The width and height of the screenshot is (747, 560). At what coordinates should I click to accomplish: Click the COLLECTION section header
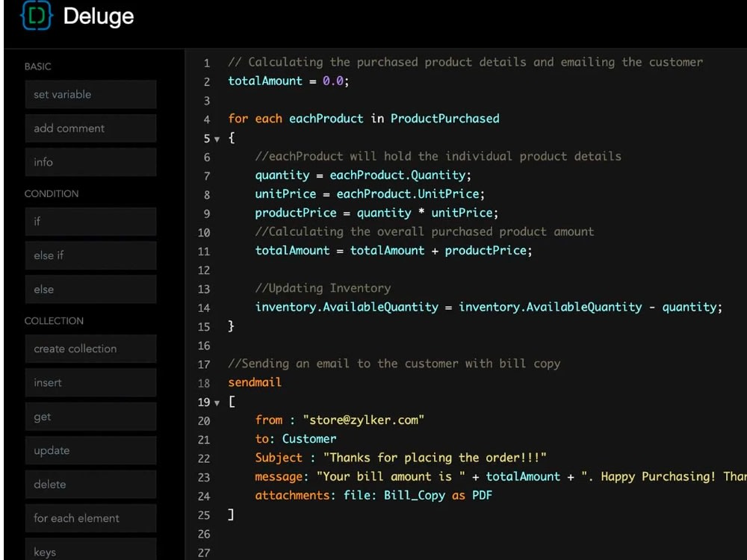point(54,320)
